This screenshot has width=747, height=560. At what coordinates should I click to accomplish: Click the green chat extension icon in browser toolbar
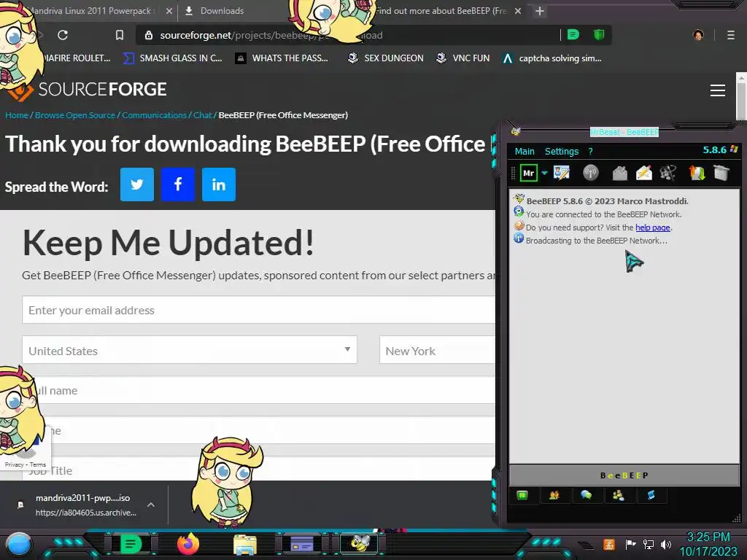(573, 35)
